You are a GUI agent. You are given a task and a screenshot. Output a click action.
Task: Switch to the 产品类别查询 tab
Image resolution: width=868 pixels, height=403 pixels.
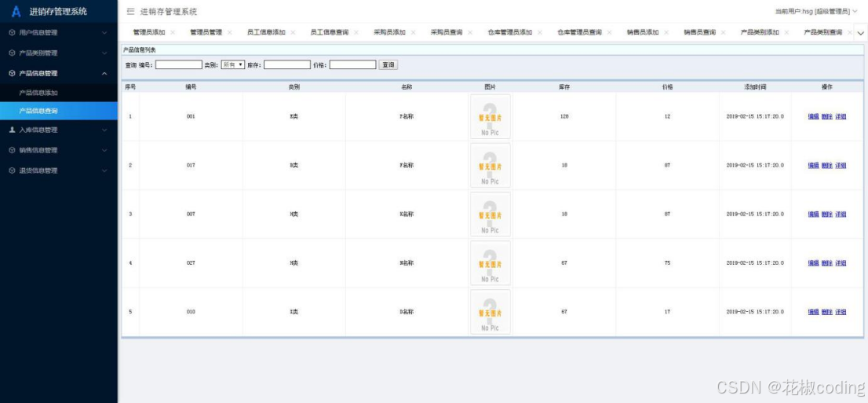pyautogui.click(x=822, y=33)
